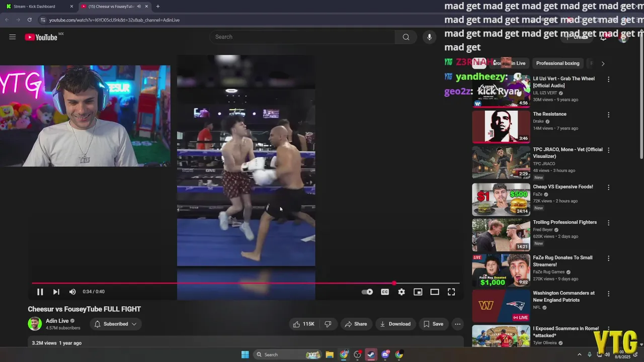Screen dimensions: 644x362
Task: Click the red progress bar scrubber dot
Action: [394, 283]
